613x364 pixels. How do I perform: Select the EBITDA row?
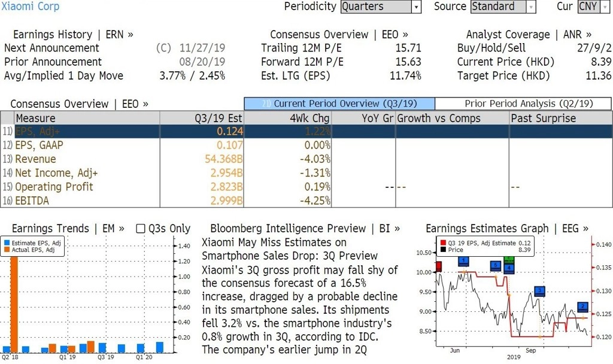point(306,201)
